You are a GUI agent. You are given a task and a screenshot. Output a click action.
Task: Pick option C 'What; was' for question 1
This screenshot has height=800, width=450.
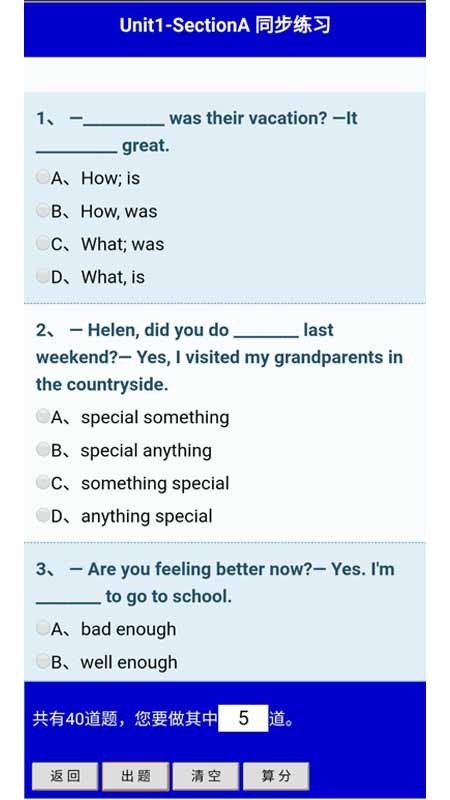[x=43, y=243]
